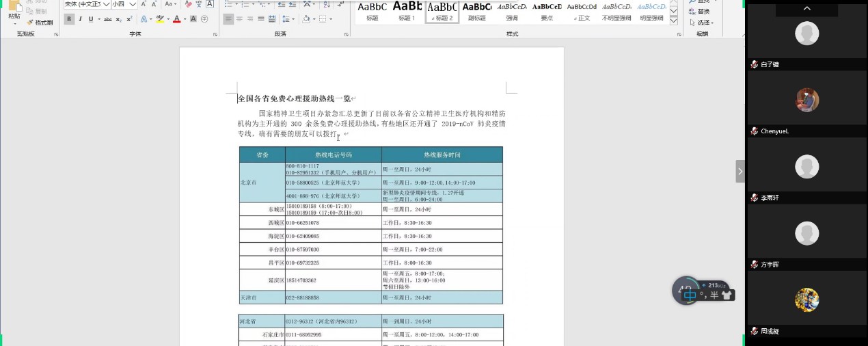This screenshot has height=346, width=868.
Task: Select justify alignment icon
Action: [x=261, y=19]
